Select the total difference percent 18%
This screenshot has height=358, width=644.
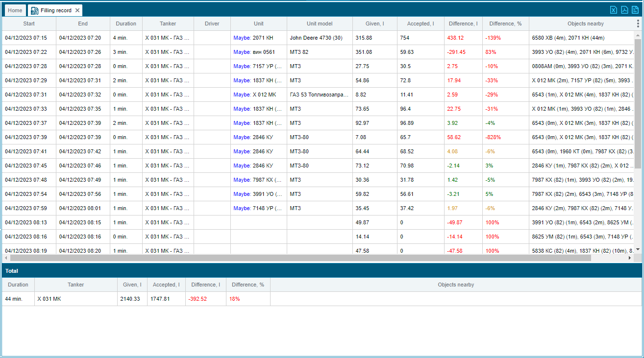(234, 299)
